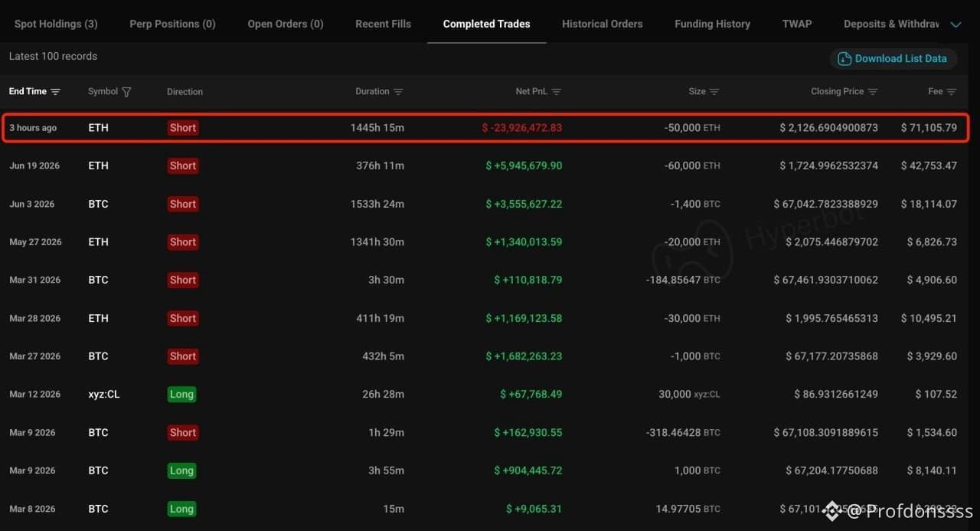Click the $ 18,114.07 fee cell
The image size is (980, 531).
(x=929, y=204)
